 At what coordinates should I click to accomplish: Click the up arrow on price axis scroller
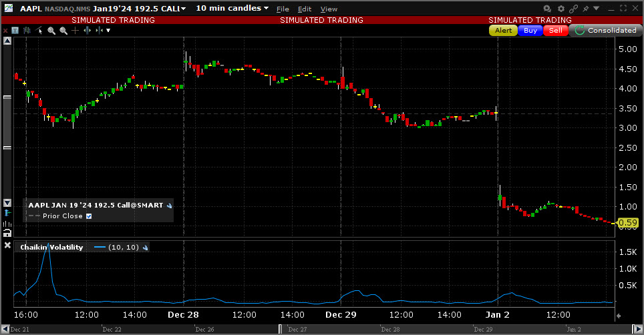click(x=7, y=41)
